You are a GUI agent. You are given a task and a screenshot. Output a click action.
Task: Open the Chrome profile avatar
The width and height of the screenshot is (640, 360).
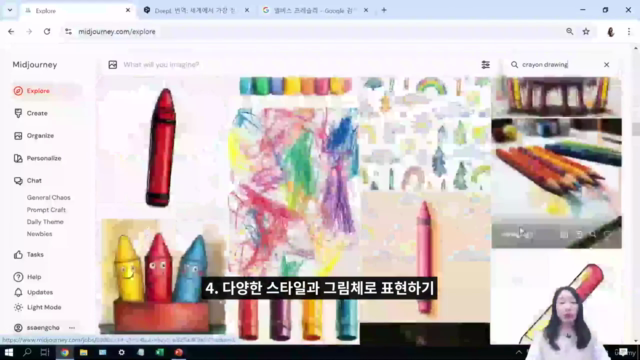[611, 32]
